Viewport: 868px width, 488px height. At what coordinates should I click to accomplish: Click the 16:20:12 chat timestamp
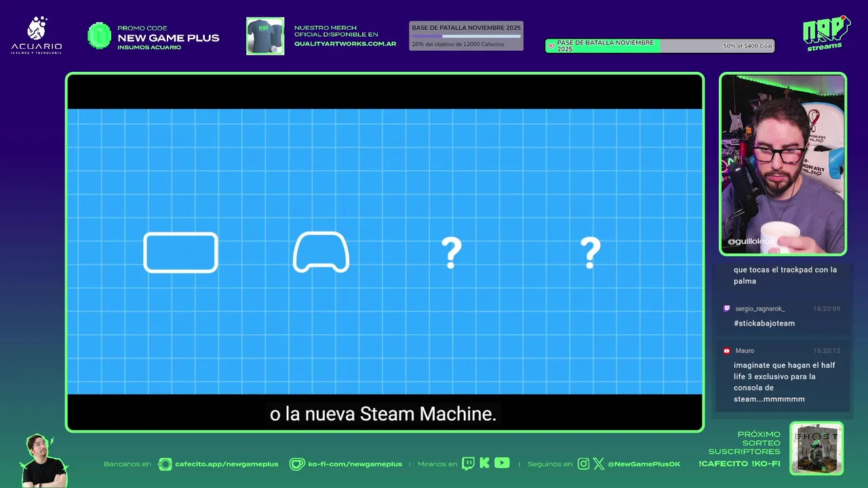tap(827, 350)
